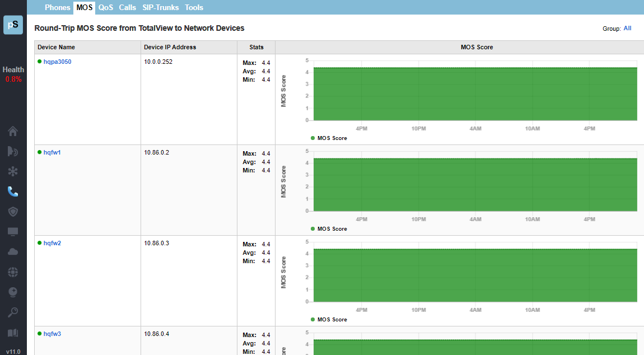The height and width of the screenshot is (355, 644).
Task: Open the book documentation icon in sidebar
Action: [x=13, y=333]
